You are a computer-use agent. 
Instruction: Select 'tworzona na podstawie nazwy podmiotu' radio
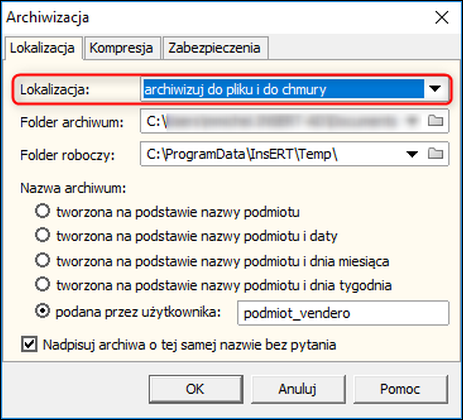(x=43, y=211)
